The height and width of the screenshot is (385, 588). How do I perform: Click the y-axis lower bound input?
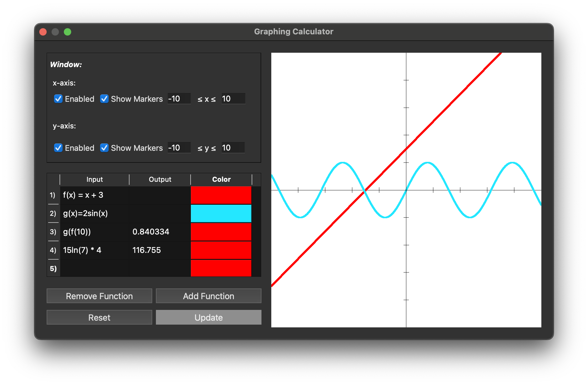(x=179, y=148)
